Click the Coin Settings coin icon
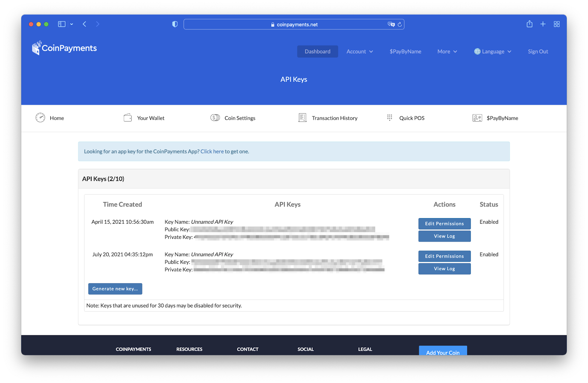 215,118
